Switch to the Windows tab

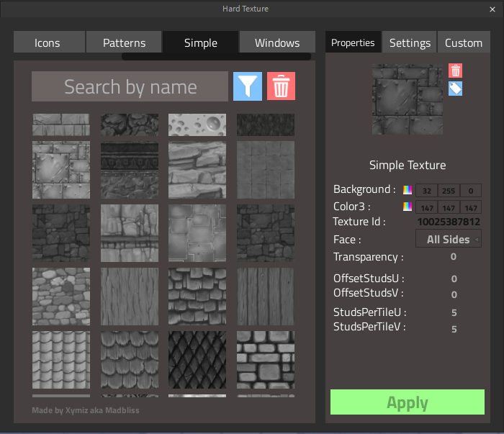coord(277,42)
